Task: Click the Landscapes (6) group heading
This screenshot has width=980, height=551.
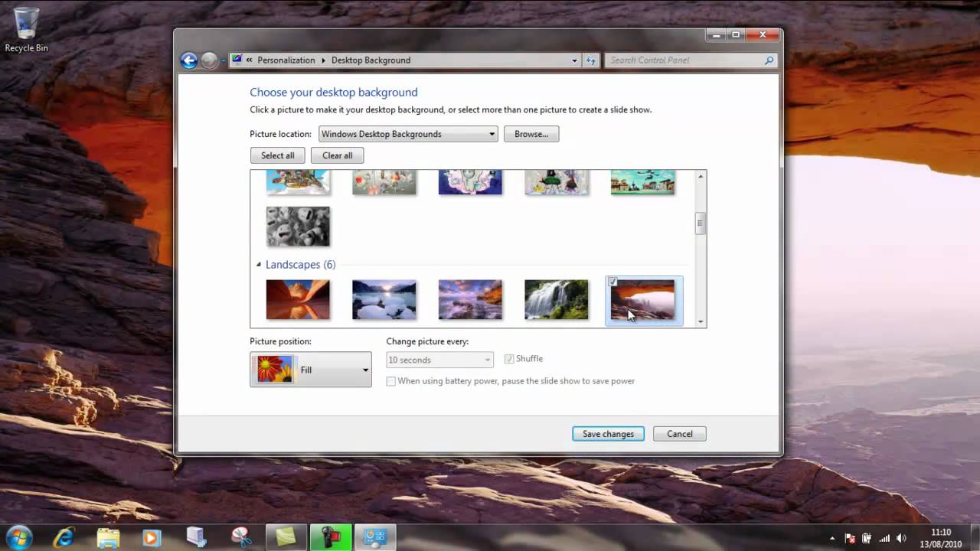Action: [300, 265]
